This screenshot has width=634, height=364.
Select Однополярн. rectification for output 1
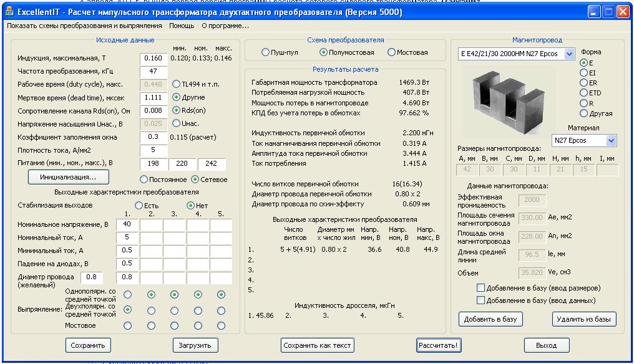pos(127,295)
